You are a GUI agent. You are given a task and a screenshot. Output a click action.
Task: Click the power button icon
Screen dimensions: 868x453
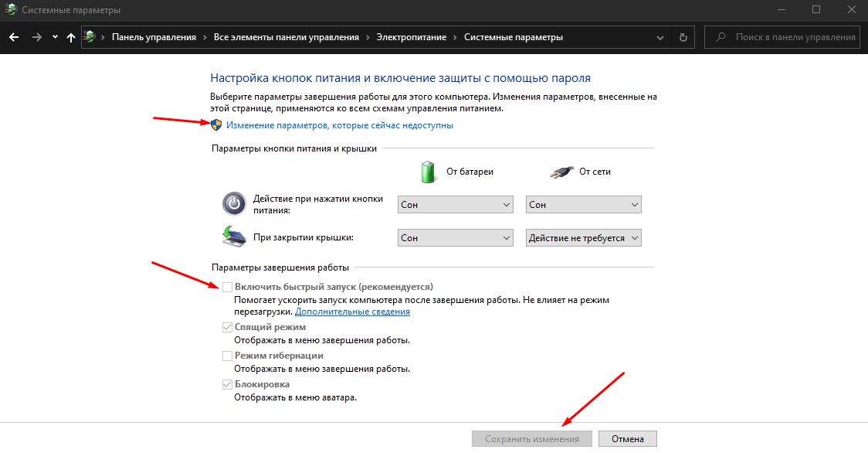234,203
